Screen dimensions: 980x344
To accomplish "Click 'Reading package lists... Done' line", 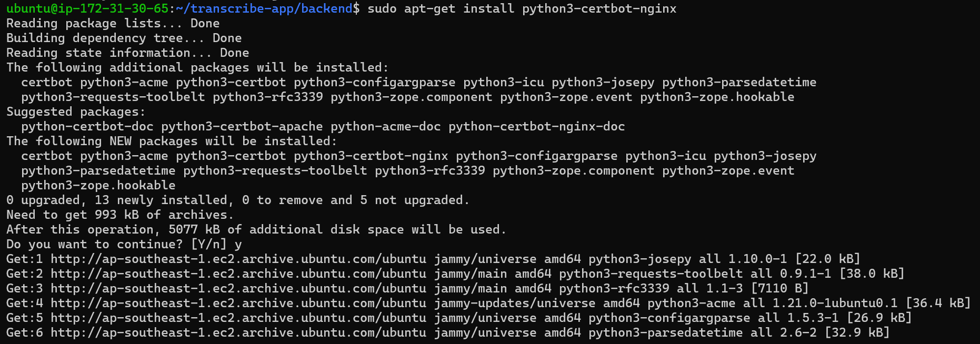I will pyautogui.click(x=113, y=23).
